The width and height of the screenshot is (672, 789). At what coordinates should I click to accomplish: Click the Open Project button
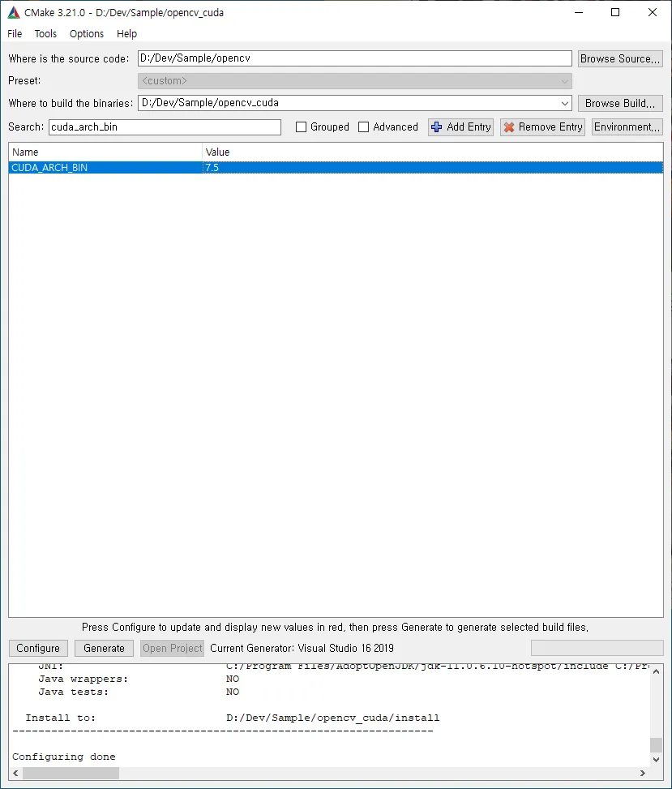click(172, 648)
